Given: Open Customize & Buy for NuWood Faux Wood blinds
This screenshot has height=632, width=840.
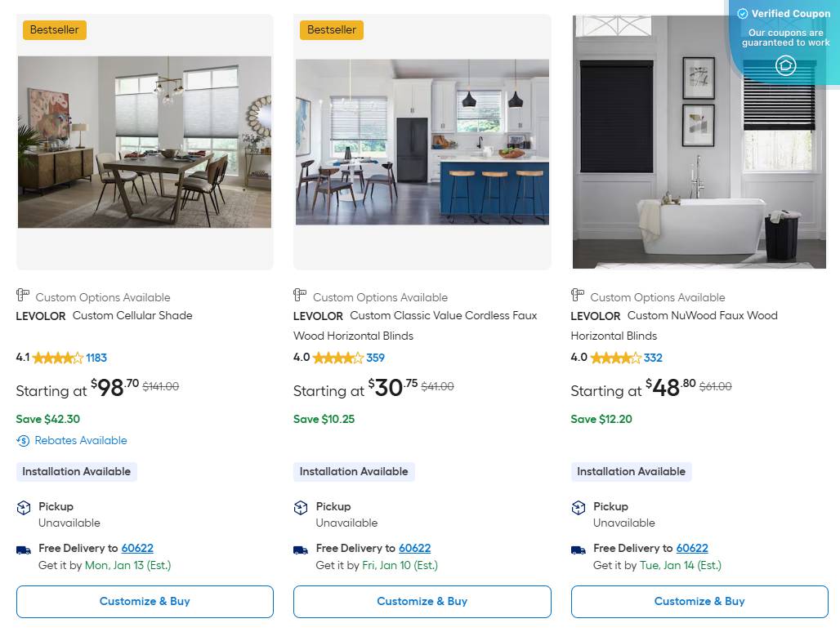Looking at the screenshot, I should [699, 601].
